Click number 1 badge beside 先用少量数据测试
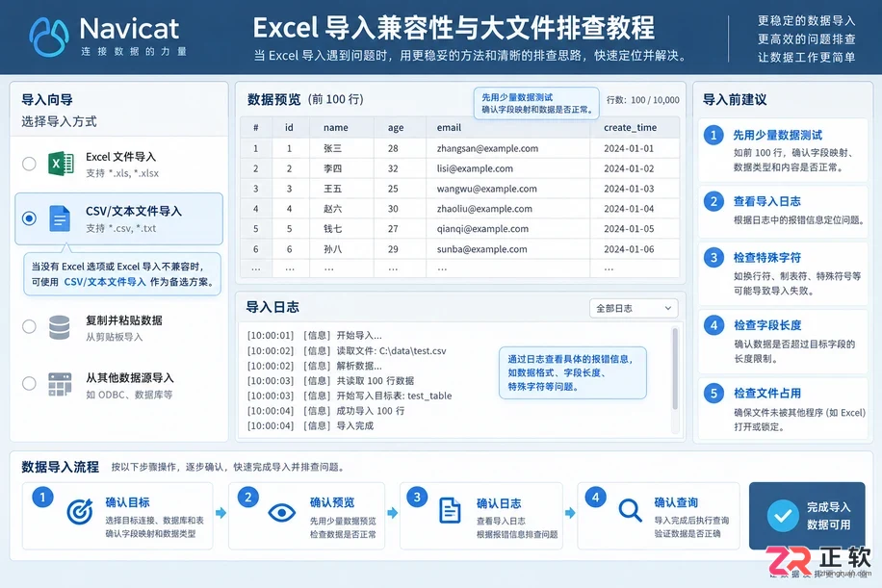882x588 pixels. [713, 136]
